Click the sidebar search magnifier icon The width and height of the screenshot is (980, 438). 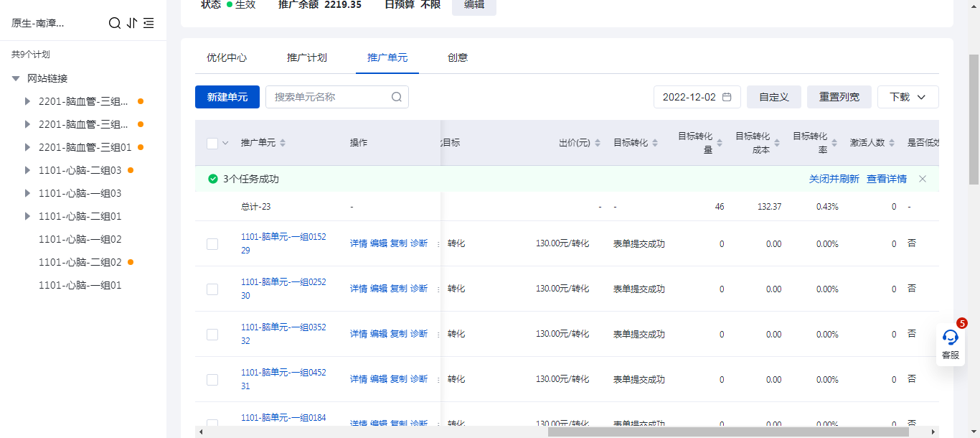[x=114, y=23]
